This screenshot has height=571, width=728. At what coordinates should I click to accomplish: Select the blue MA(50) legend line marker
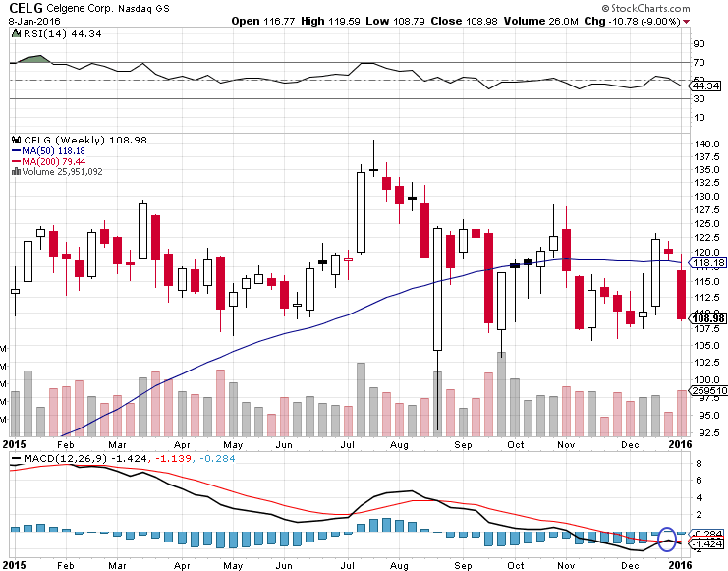pyautogui.click(x=17, y=151)
